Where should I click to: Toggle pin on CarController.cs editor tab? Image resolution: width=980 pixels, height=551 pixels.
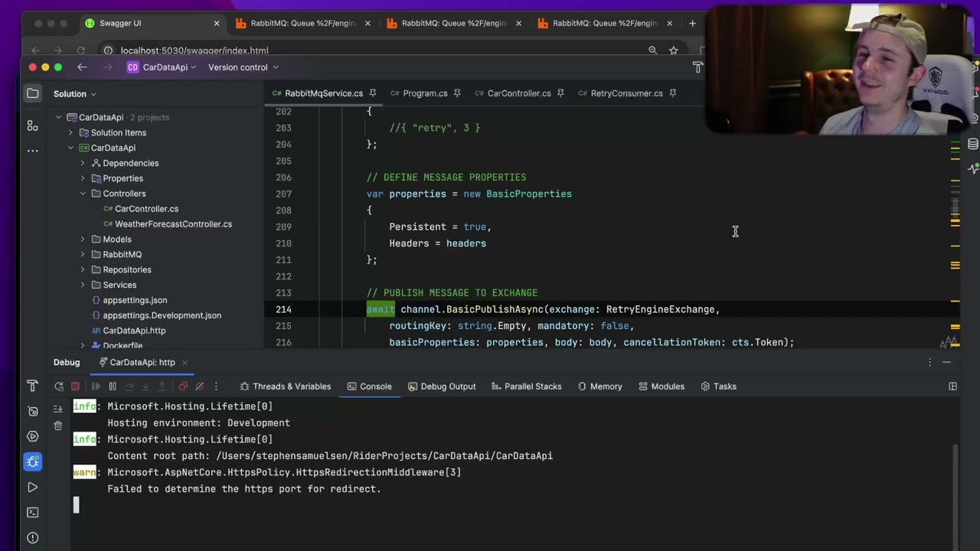560,93
